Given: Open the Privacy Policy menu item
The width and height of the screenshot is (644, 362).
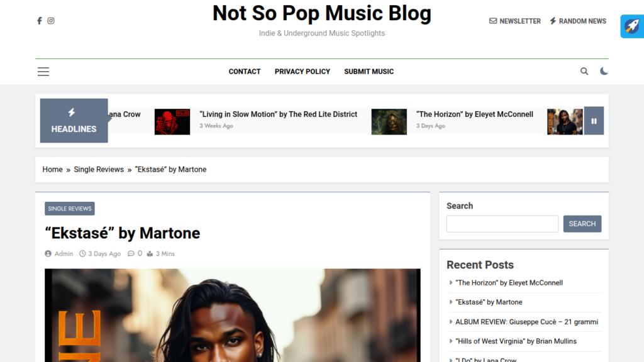Looking at the screenshot, I should (x=303, y=72).
